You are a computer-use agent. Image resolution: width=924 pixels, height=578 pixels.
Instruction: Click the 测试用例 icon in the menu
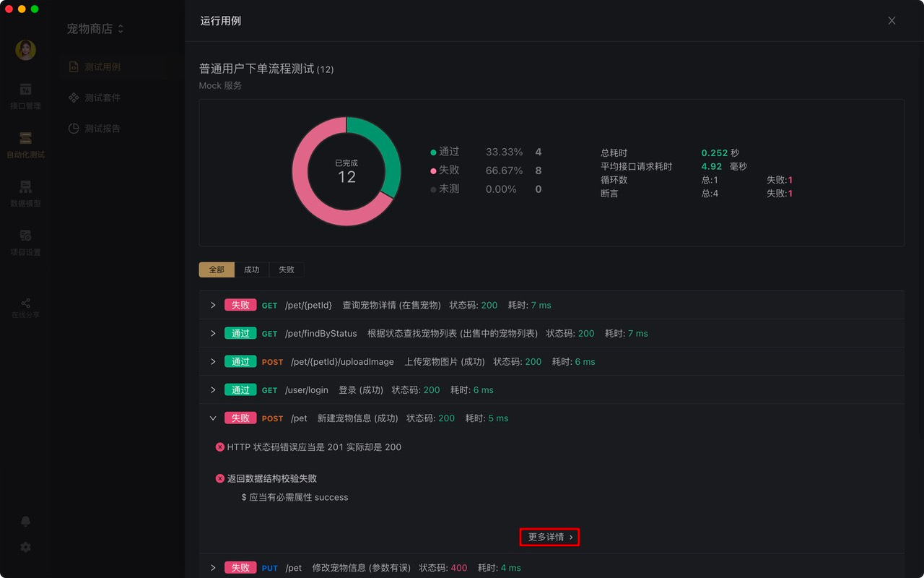(74, 66)
